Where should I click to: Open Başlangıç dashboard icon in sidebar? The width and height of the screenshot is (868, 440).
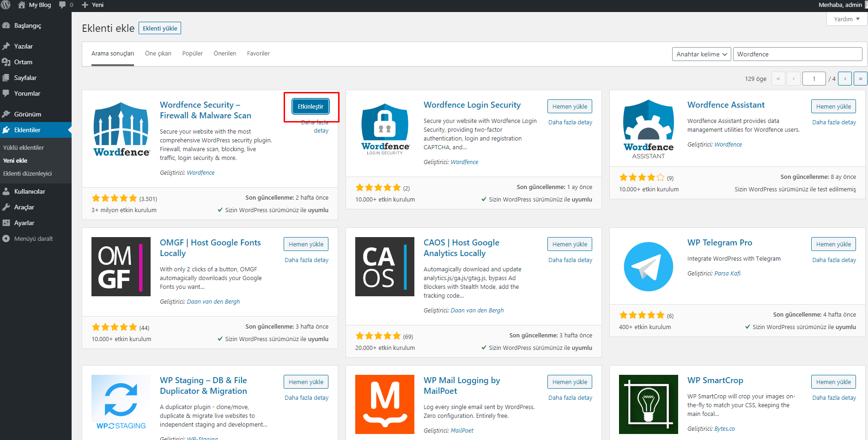[x=6, y=25]
